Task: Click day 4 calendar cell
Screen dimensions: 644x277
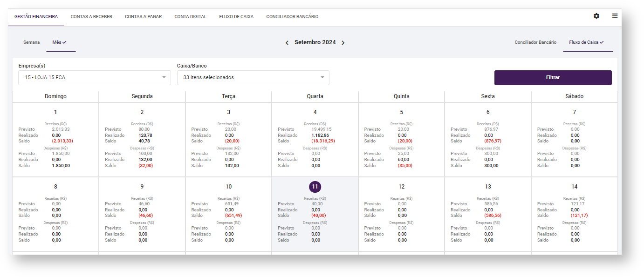Action: [x=315, y=112]
